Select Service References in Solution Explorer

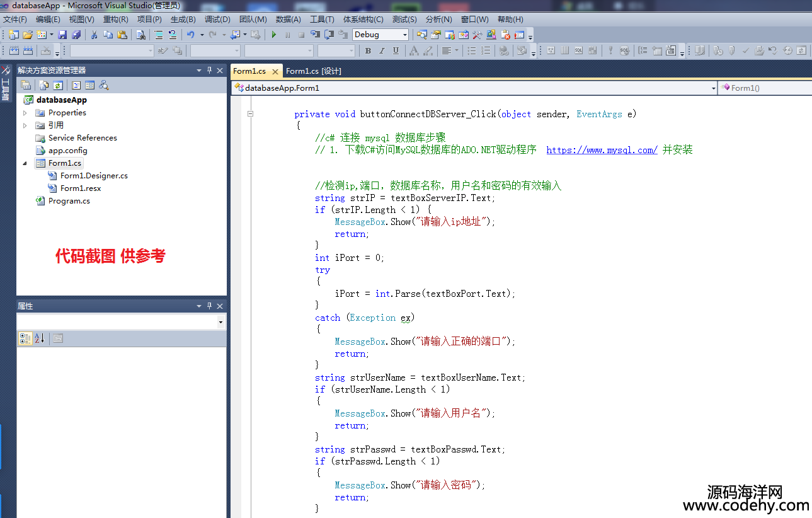pos(83,138)
